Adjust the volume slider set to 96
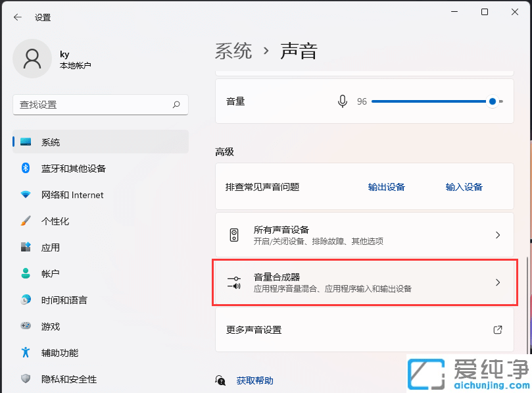Image resolution: width=532 pixels, height=393 pixels. (492, 101)
